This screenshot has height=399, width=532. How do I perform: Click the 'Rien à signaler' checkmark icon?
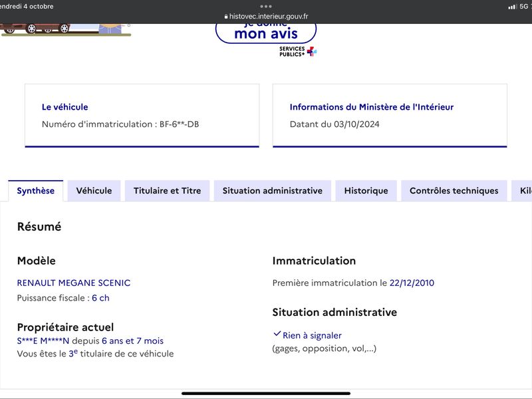click(x=277, y=334)
